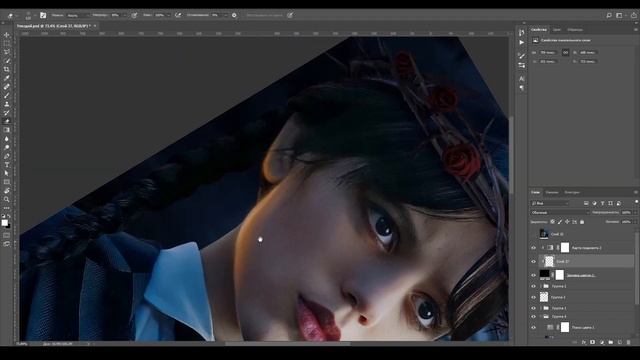Click the foreground color swatch

pos(4,222)
